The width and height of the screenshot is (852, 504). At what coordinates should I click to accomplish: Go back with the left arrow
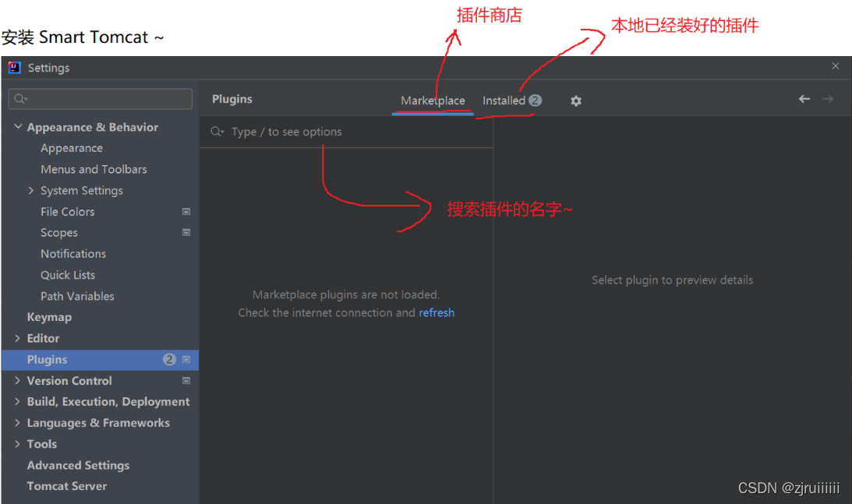(804, 99)
